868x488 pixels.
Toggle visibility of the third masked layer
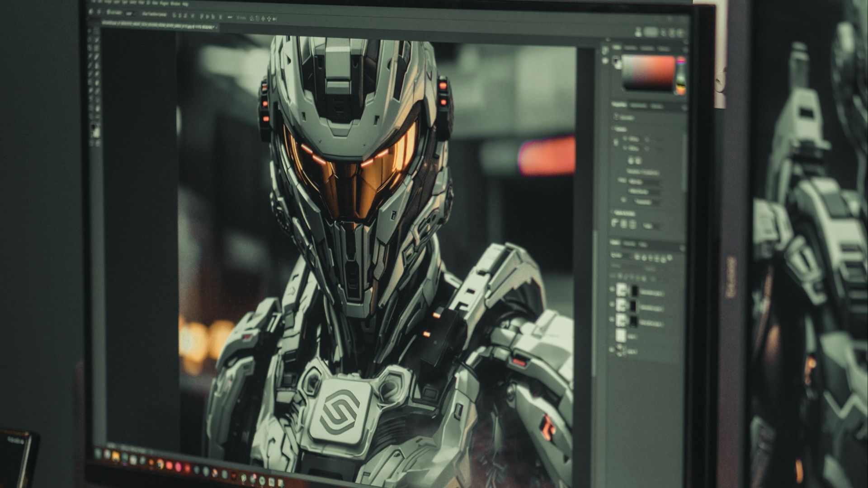(612, 319)
